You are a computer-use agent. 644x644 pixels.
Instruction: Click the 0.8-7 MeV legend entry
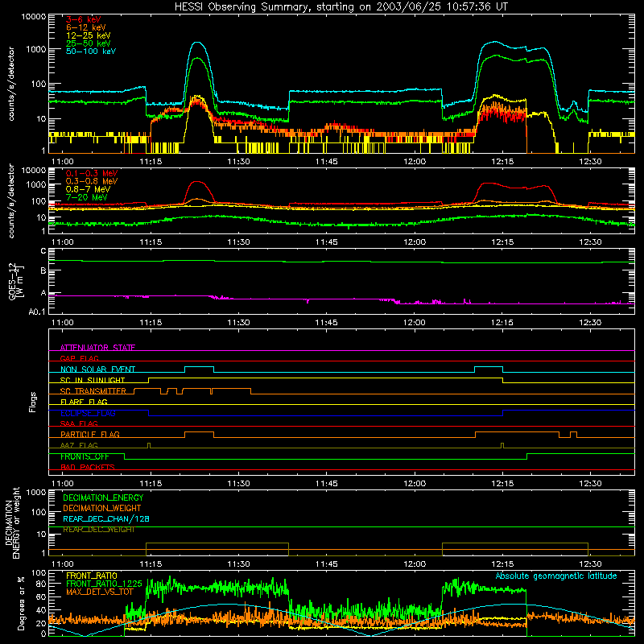(88, 189)
